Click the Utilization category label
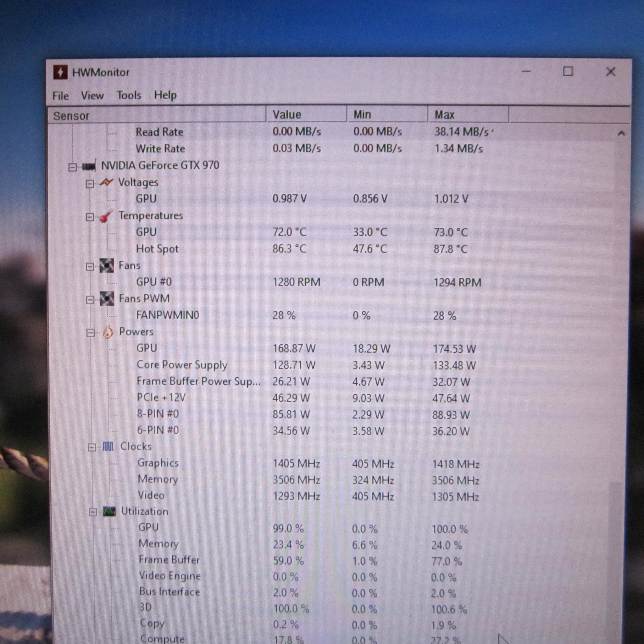This screenshot has width=644, height=644. coord(144,511)
